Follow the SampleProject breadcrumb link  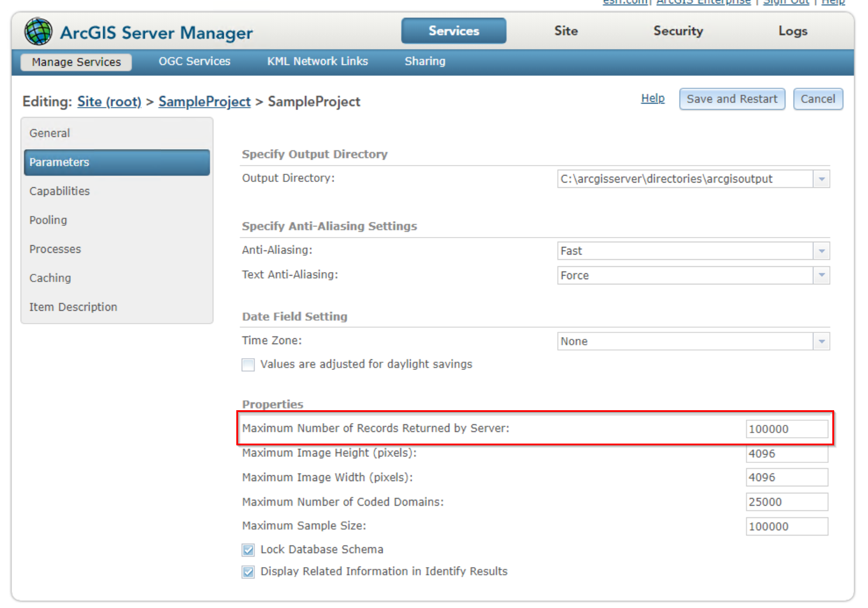point(204,101)
